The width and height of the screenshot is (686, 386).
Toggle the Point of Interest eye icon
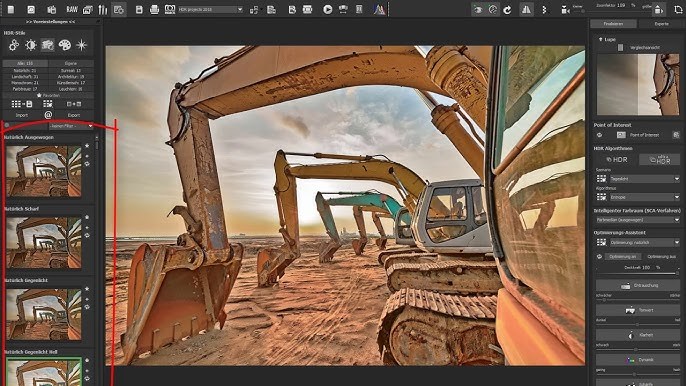(x=599, y=135)
